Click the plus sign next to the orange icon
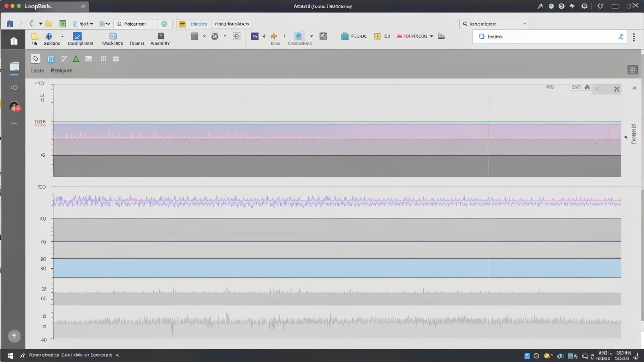Screen dimensions: 644x362 point(284,36)
